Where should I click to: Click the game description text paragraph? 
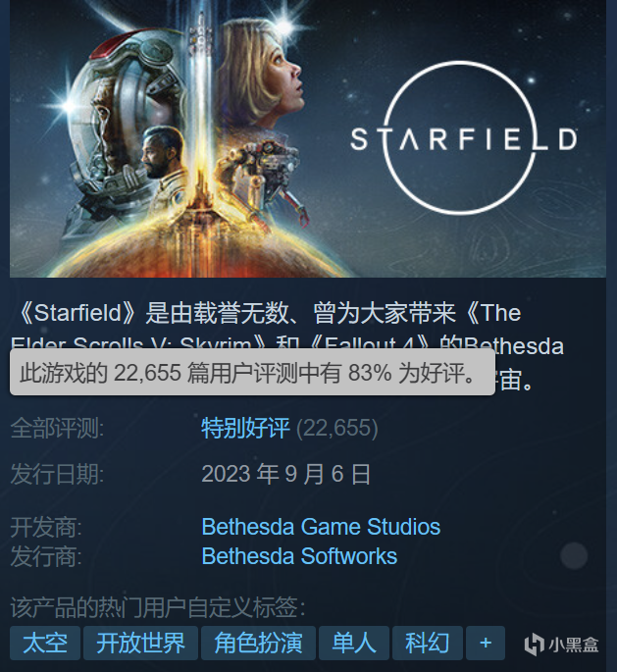[x=287, y=346]
